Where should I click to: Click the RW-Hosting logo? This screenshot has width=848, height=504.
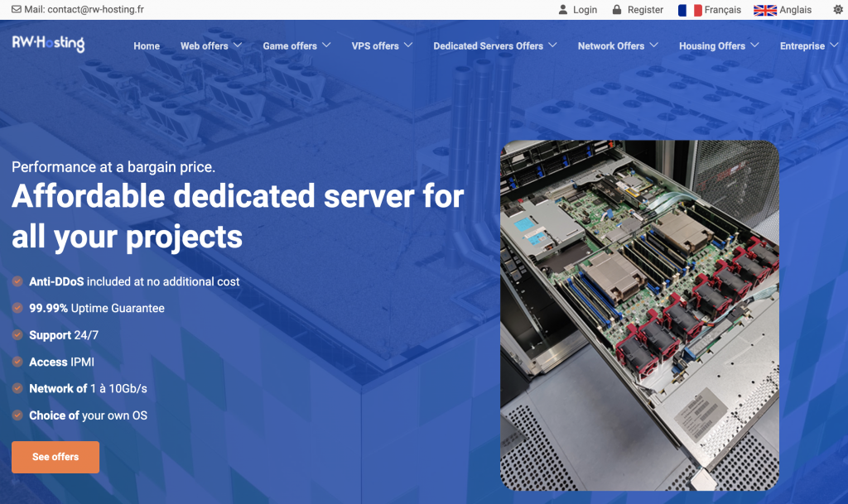pos(48,44)
